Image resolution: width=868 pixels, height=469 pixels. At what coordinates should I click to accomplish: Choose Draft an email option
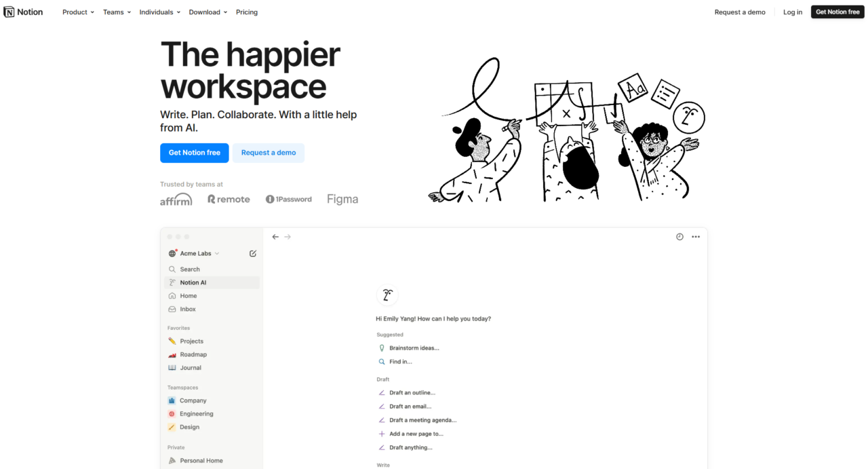tap(410, 407)
